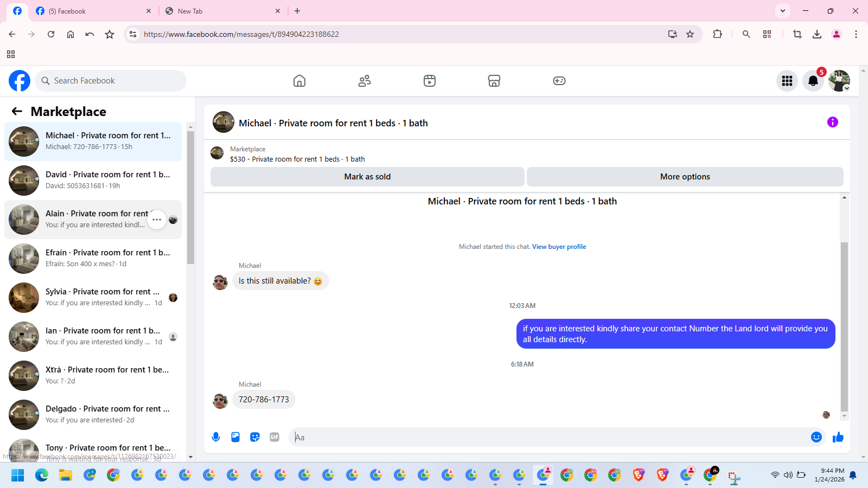Open File Explorer from the taskbar

pos(66,476)
